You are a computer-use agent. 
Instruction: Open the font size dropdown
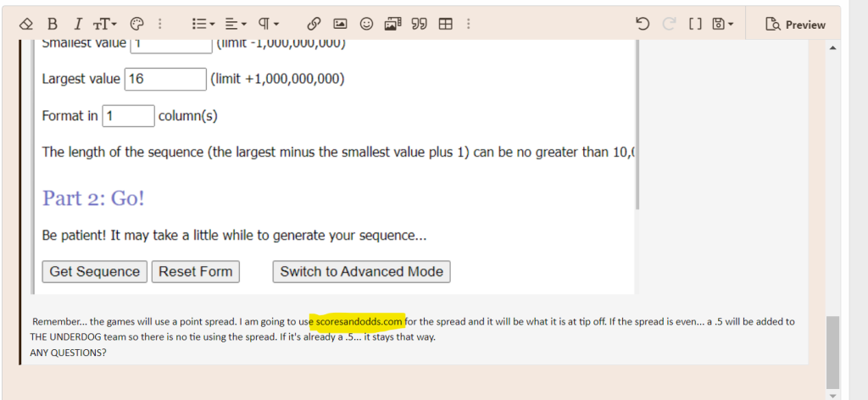pos(108,24)
